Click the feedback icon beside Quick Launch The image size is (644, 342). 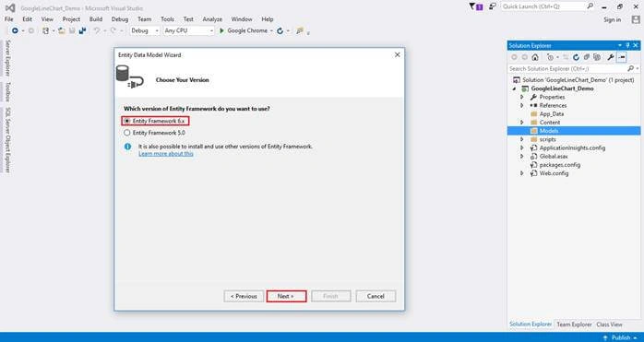[x=493, y=6]
